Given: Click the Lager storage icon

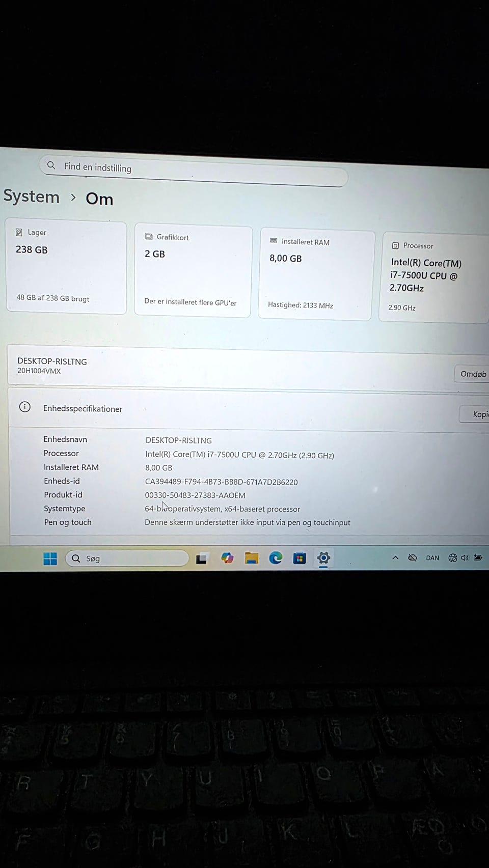Looking at the screenshot, I should [x=19, y=232].
